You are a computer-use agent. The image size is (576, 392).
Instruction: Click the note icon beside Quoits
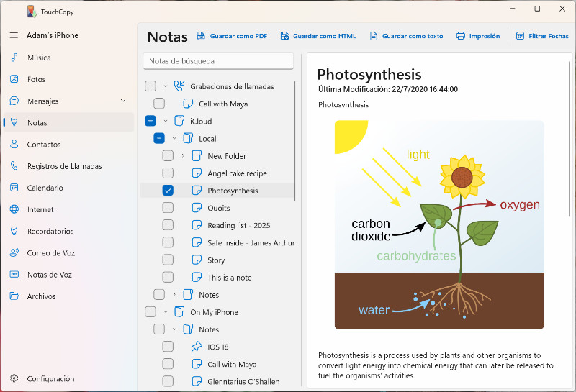(x=197, y=208)
